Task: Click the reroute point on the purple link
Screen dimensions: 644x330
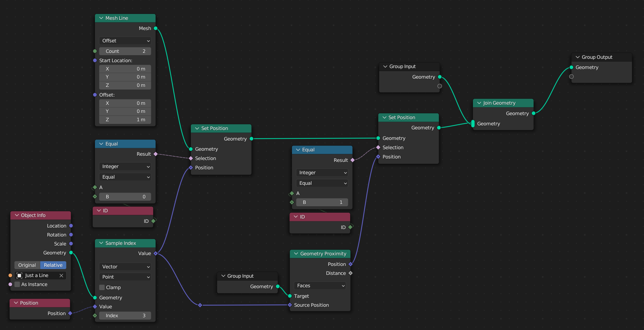Action: pyautogui.click(x=200, y=305)
